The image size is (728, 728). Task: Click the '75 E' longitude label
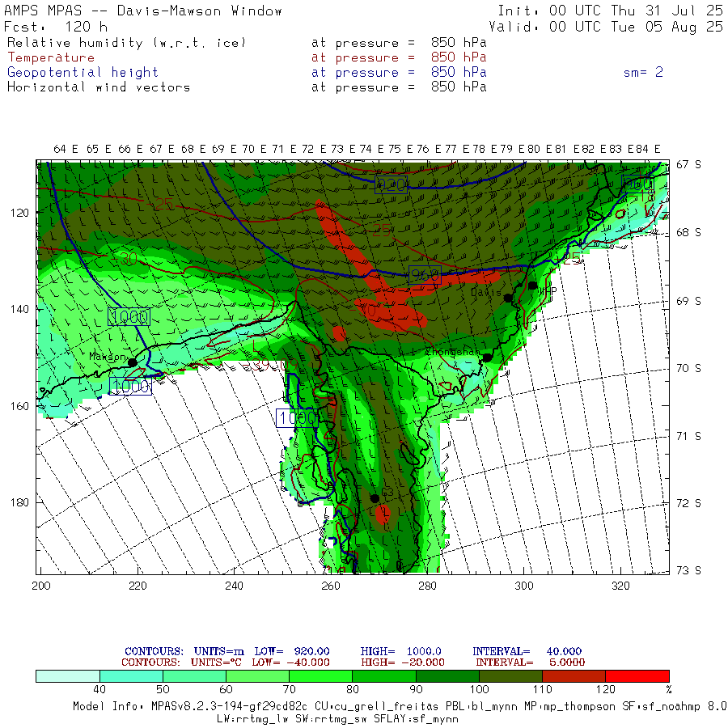pos(400,149)
